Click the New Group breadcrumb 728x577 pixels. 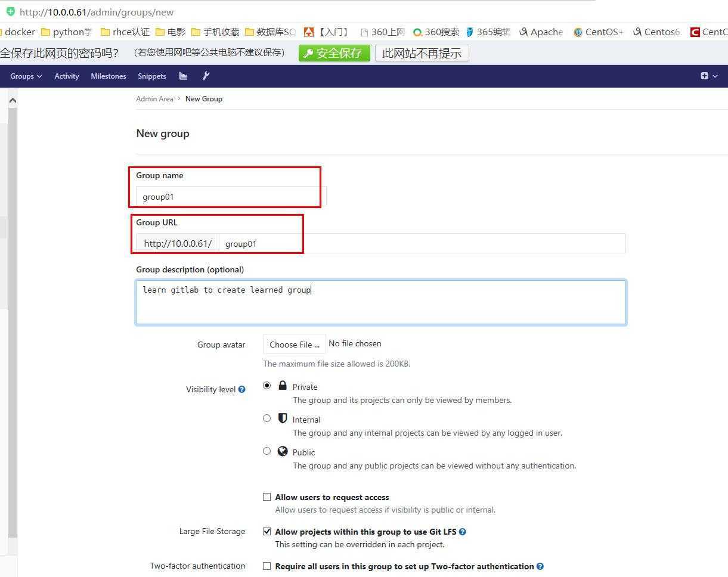pos(204,99)
